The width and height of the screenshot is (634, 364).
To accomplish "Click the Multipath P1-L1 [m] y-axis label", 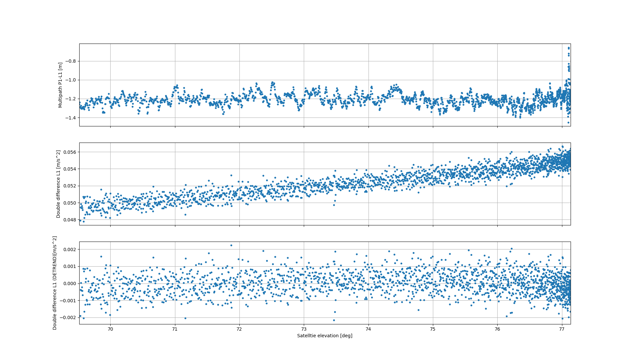I will [60, 84].
